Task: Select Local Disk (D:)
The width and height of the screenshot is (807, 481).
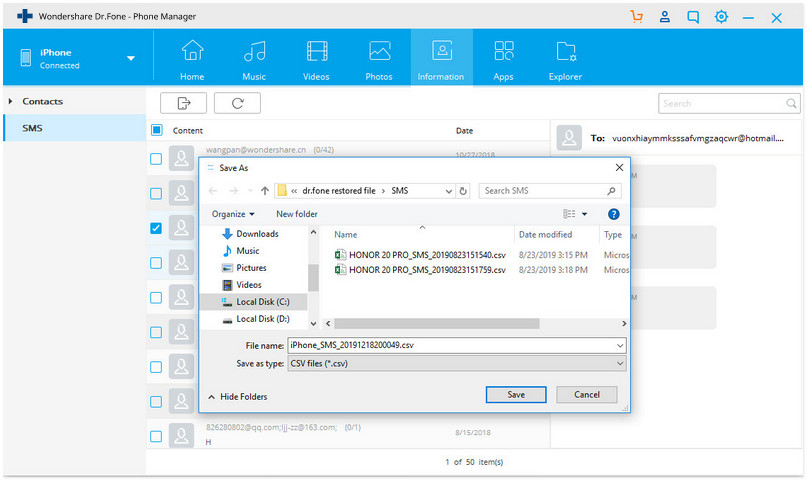Action: coord(262,319)
